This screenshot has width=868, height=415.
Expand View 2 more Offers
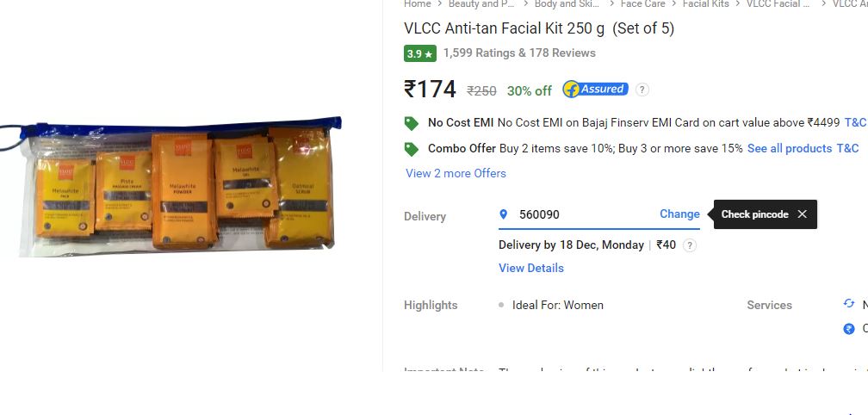[x=456, y=173]
